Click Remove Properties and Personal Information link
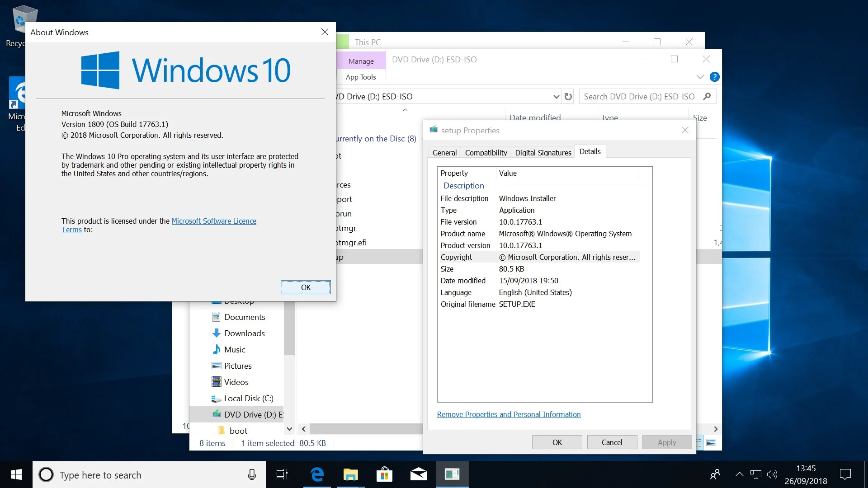The height and width of the screenshot is (488, 868). tap(509, 414)
